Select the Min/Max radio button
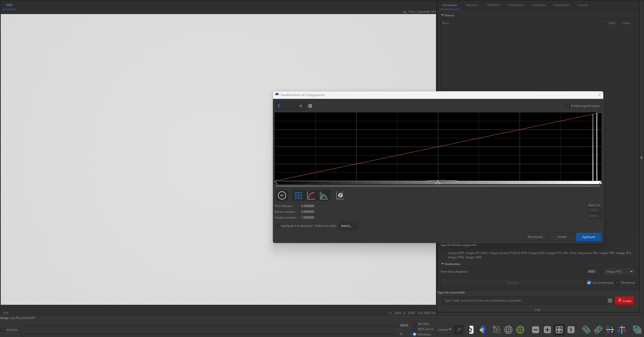 (415, 324)
